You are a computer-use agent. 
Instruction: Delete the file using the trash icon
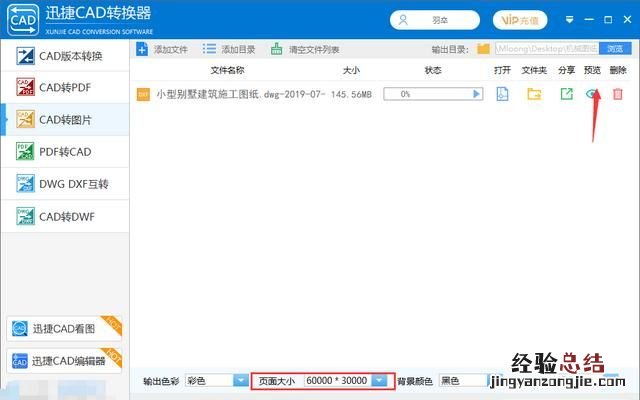click(618, 94)
